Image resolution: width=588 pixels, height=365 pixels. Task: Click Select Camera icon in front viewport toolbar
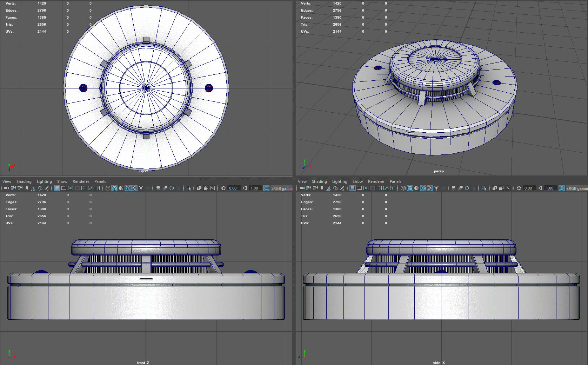(x=6, y=188)
